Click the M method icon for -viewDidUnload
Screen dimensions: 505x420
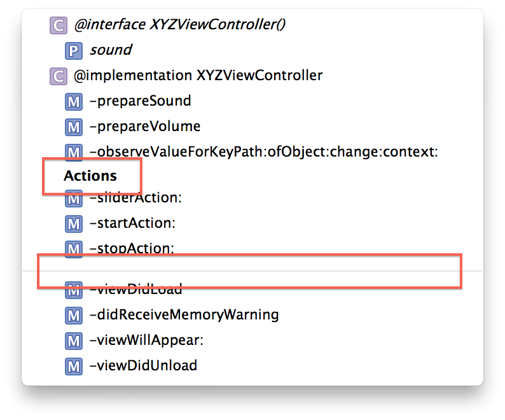(74, 366)
